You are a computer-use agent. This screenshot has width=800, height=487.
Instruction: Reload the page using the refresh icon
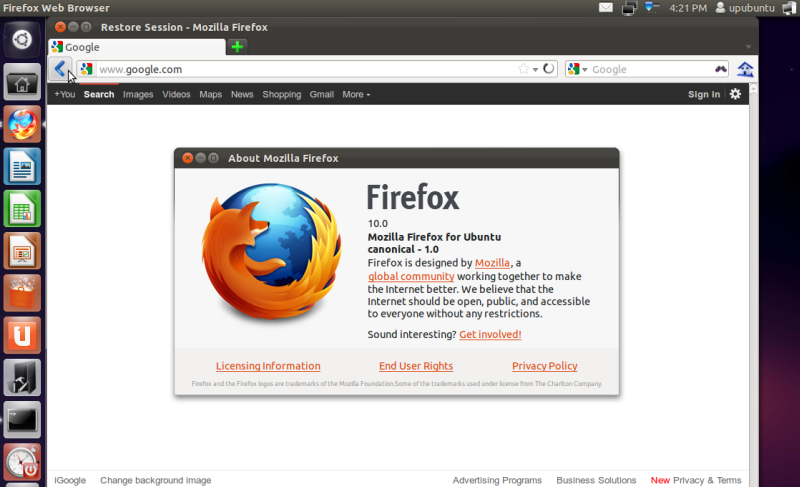tap(548, 68)
